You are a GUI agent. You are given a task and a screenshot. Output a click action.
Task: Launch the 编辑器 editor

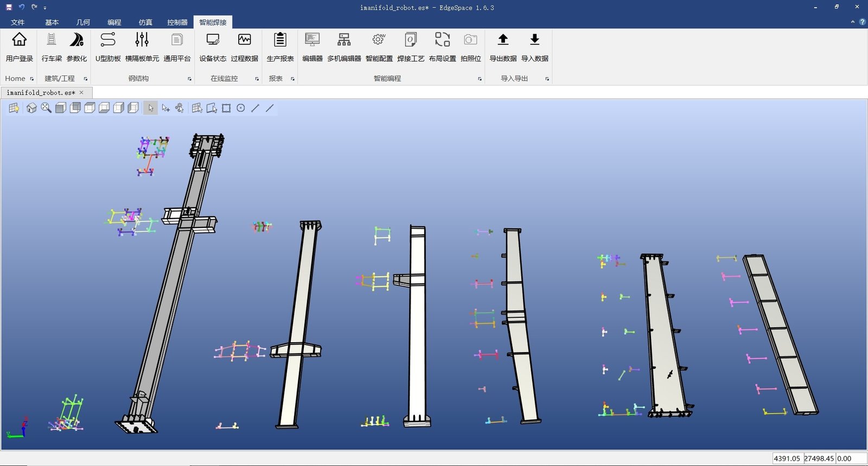[312, 47]
